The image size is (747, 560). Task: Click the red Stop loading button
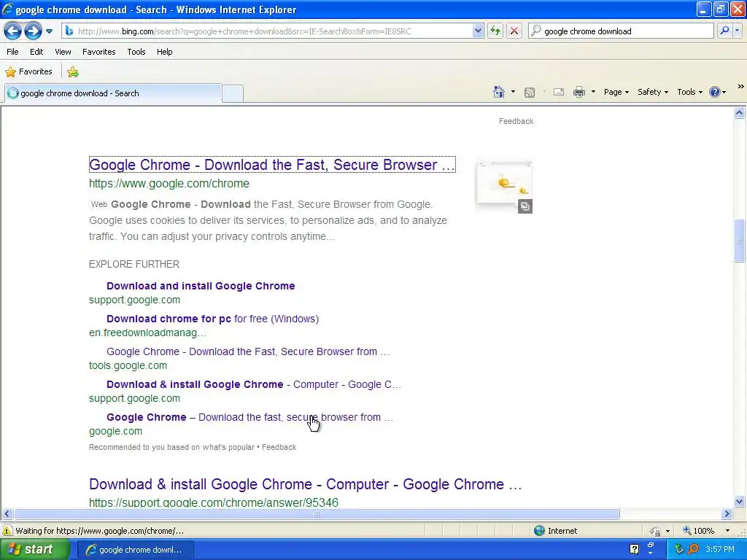(514, 31)
